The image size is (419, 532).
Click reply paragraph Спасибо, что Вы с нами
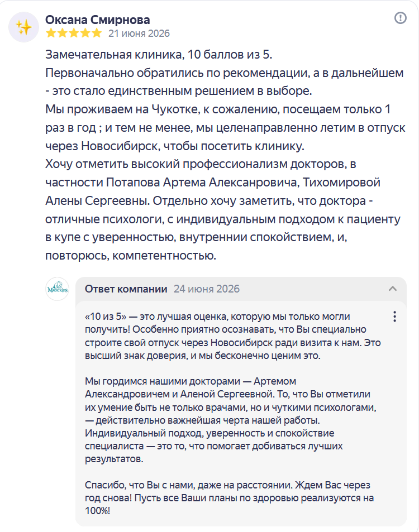pos(229,498)
